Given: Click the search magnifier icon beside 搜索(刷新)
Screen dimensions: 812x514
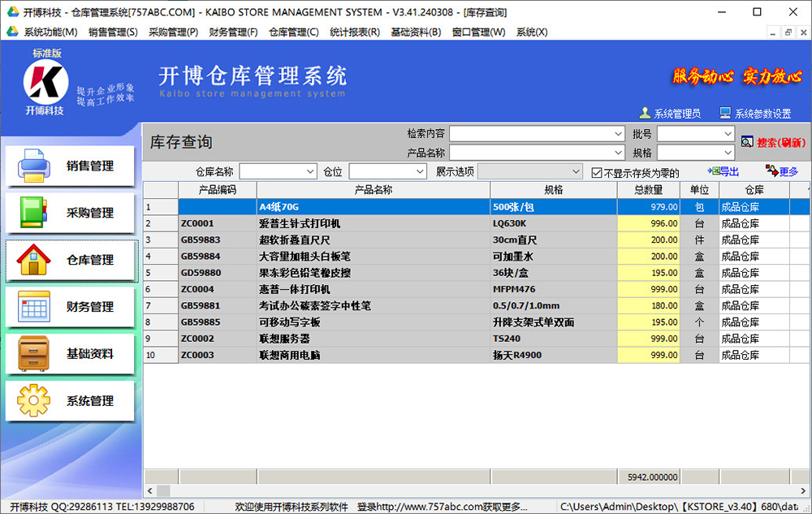Looking at the screenshot, I should tap(747, 142).
